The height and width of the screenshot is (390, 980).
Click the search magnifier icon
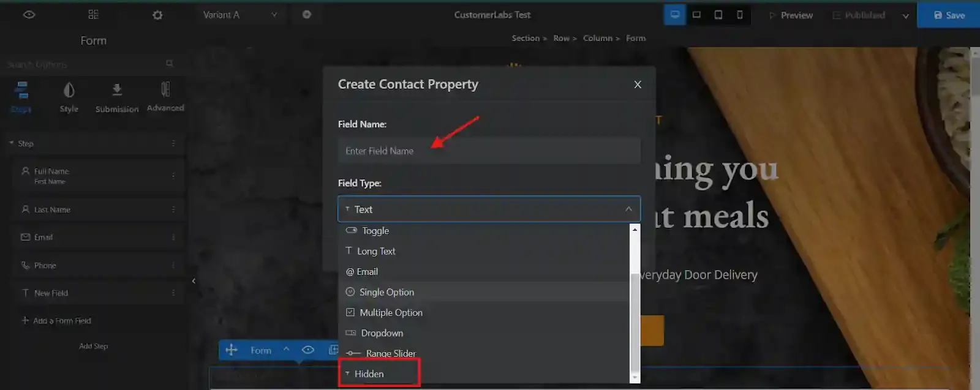(170, 64)
